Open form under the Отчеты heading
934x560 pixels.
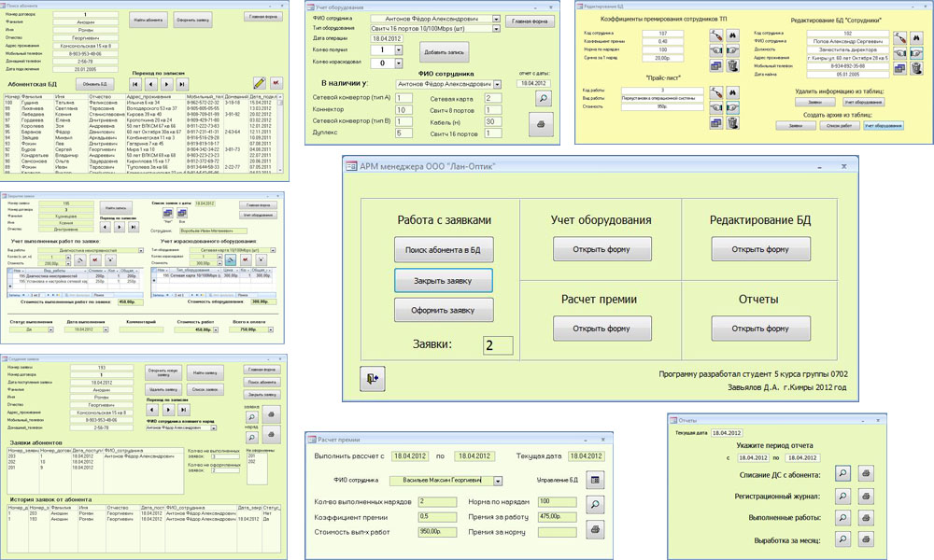coord(760,329)
